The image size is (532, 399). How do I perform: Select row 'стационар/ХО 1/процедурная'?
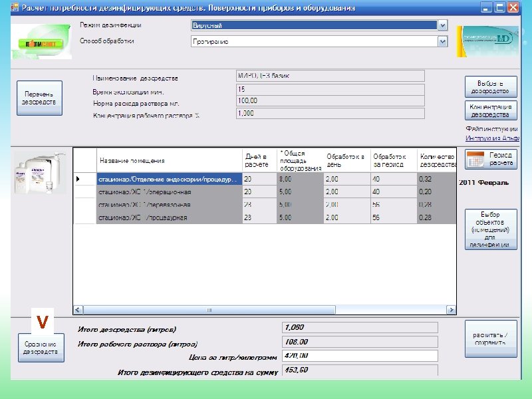tap(170, 217)
